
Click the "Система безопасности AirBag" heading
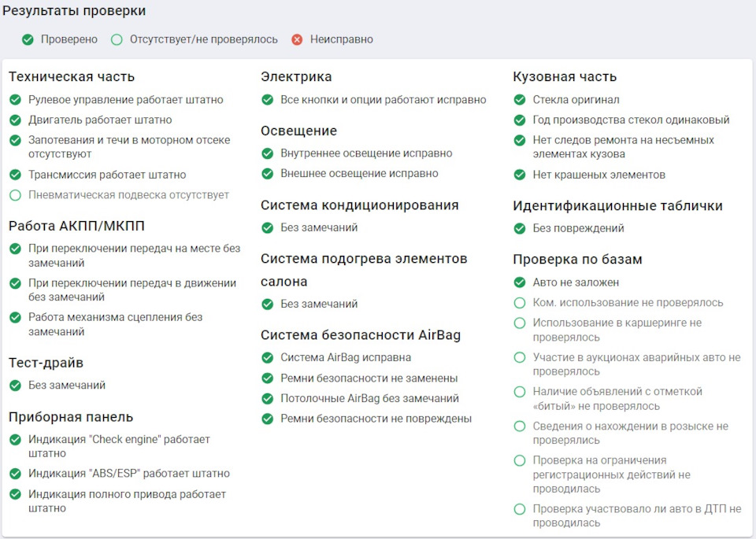tap(361, 335)
